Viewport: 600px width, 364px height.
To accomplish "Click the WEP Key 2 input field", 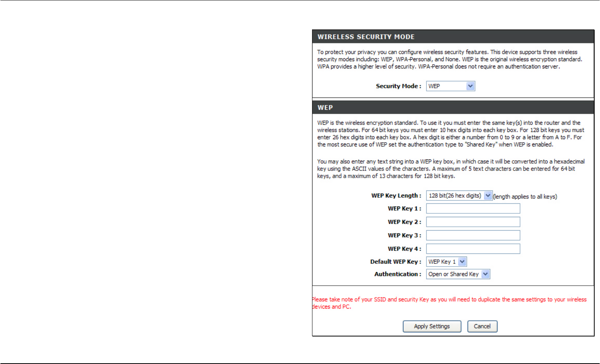I will pos(473,222).
